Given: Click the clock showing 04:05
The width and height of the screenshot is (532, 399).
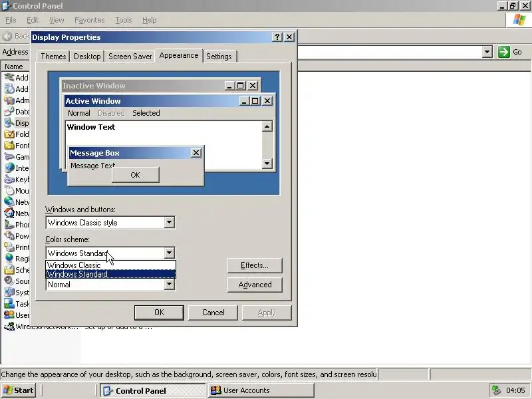Looking at the screenshot, I should pyautogui.click(x=515, y=390).
